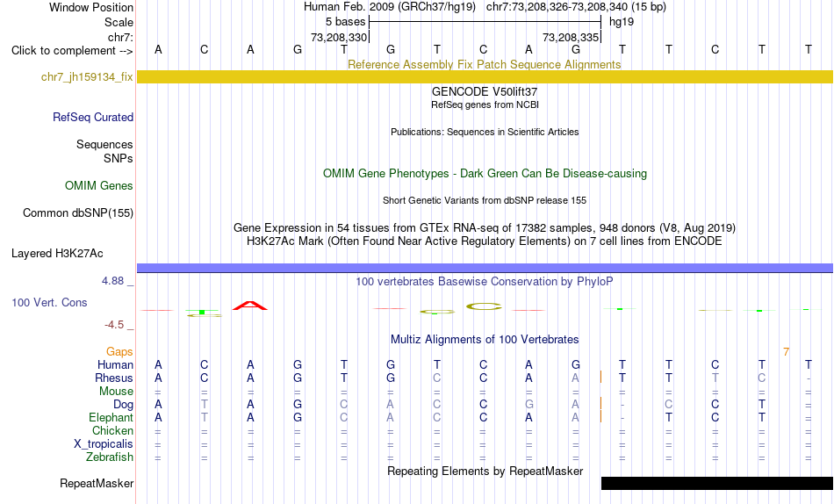Open 100 vertebrates Basewise Conservation by PhyloP title
This screenshot has height=504, width=834.
tap(485, 282)
